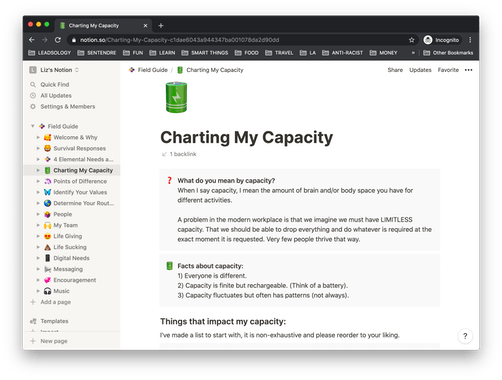
Task: Expand Charting My Capacity sidebar toggle
Action: [38, 170]
